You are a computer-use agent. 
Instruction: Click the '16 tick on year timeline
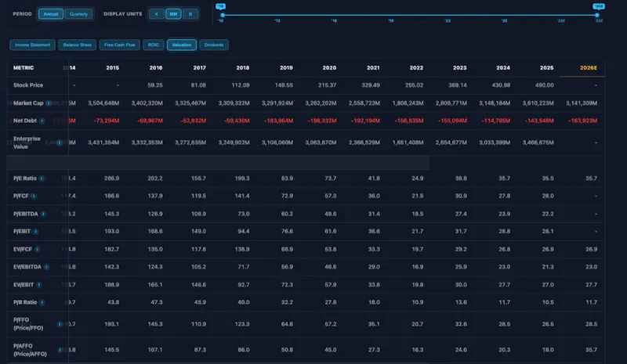tap(334, 21)
